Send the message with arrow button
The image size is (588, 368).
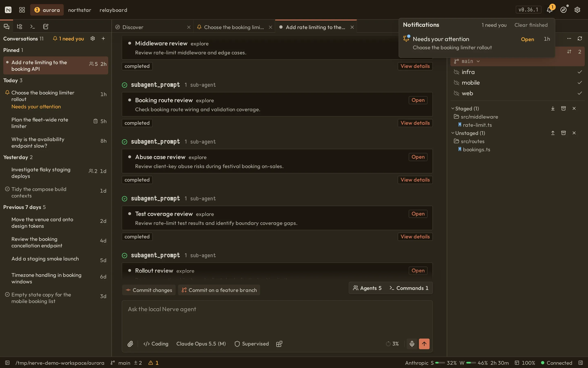(424, 344)
